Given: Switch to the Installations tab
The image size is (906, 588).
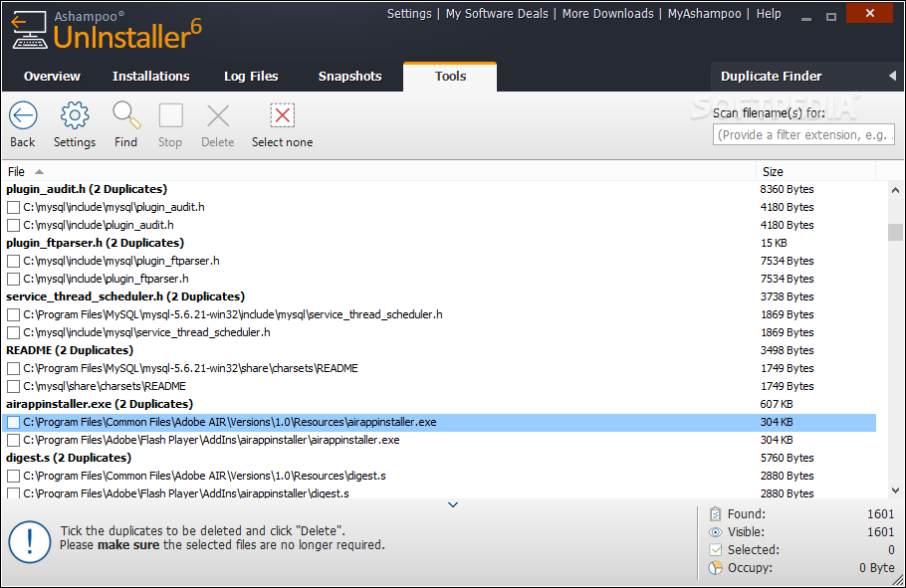Looking at the screenshot, I should point(150,77).
